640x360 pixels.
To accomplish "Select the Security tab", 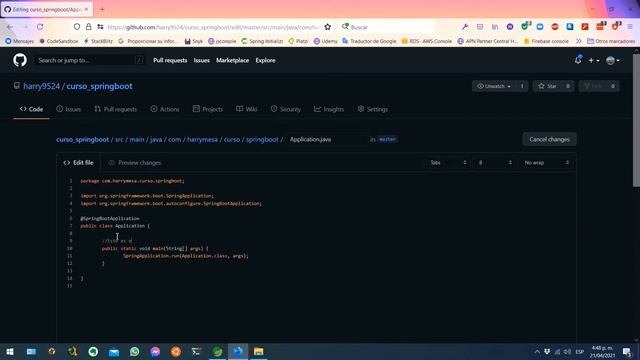I will (286, 109).
